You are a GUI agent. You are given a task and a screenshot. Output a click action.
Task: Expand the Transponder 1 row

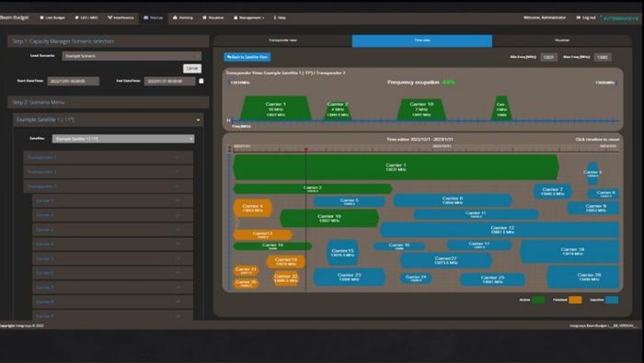pyautogui.click(x=108, y=157)
